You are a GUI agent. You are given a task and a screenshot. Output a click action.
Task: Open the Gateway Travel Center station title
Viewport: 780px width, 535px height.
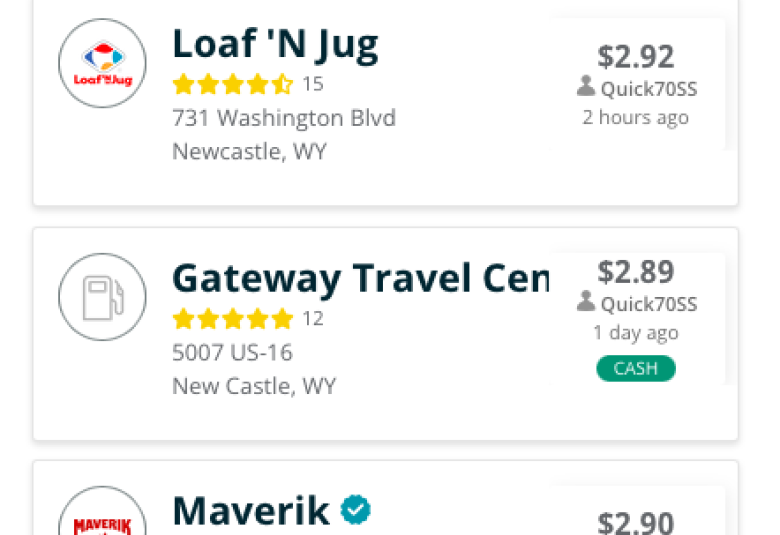click(361, 280)
